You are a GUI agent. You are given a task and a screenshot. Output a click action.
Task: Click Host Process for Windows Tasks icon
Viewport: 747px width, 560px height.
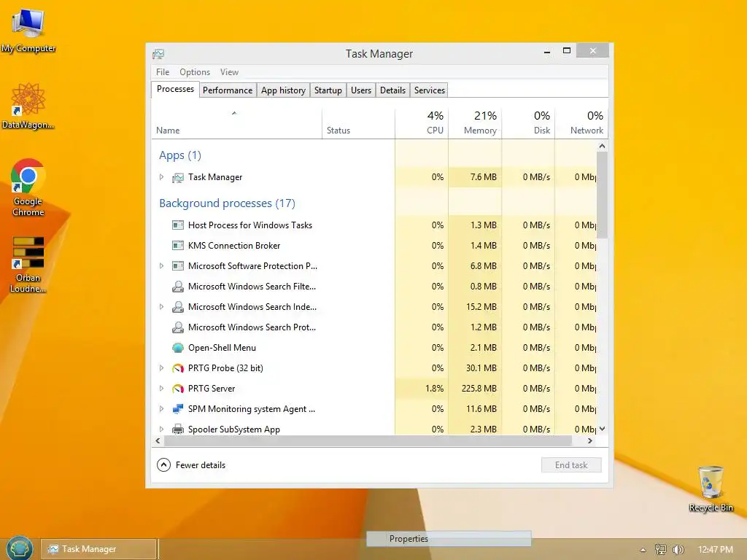tap(178, 225)
